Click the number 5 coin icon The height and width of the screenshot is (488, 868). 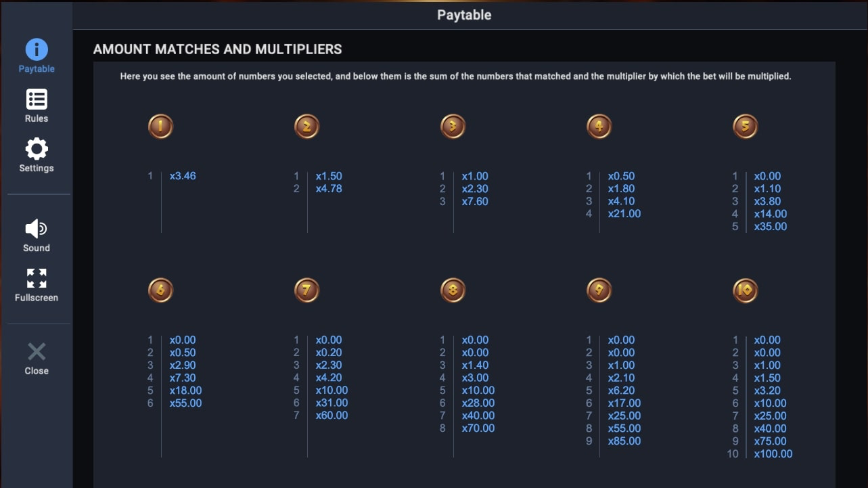(745, 126)
